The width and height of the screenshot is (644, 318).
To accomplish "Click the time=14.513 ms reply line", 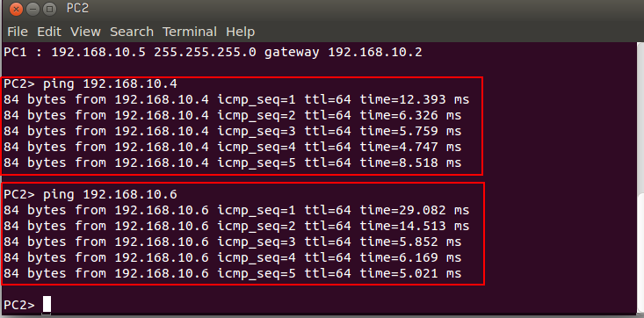I will (236, 226).
